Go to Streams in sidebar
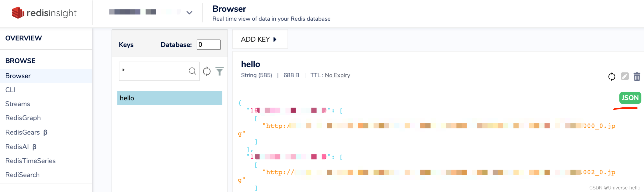This screenshot has width=644, height=192. click(x=18, y=104)
